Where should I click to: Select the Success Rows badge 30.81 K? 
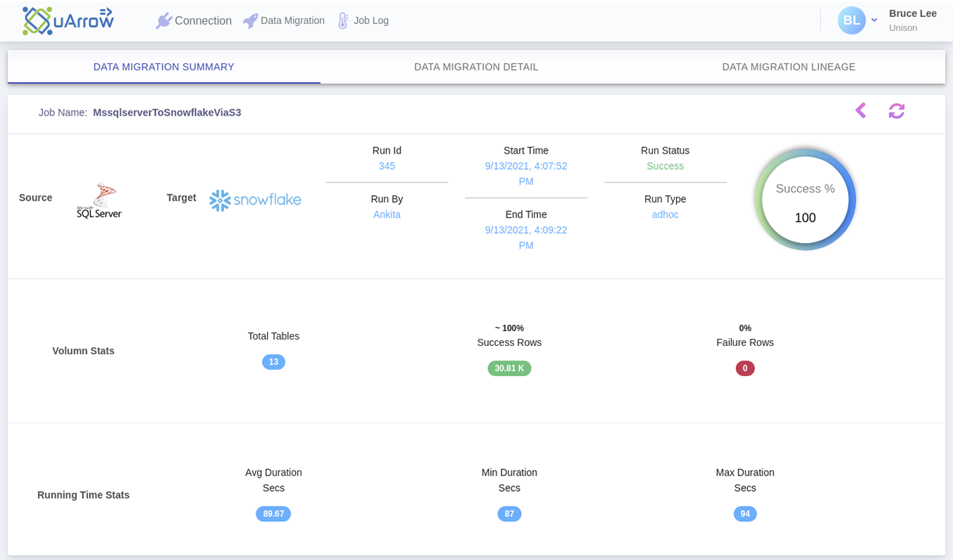509,368
